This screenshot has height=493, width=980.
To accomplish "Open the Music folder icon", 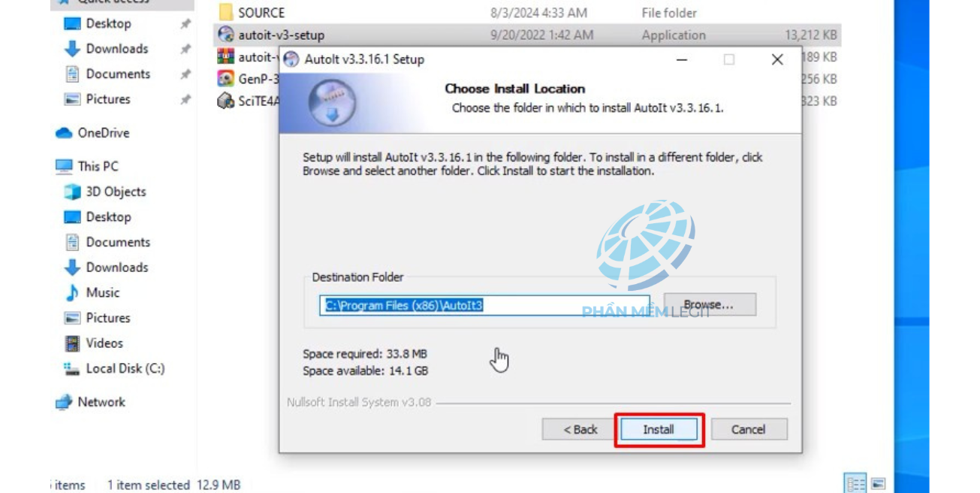I will click(x=72, y=293).
